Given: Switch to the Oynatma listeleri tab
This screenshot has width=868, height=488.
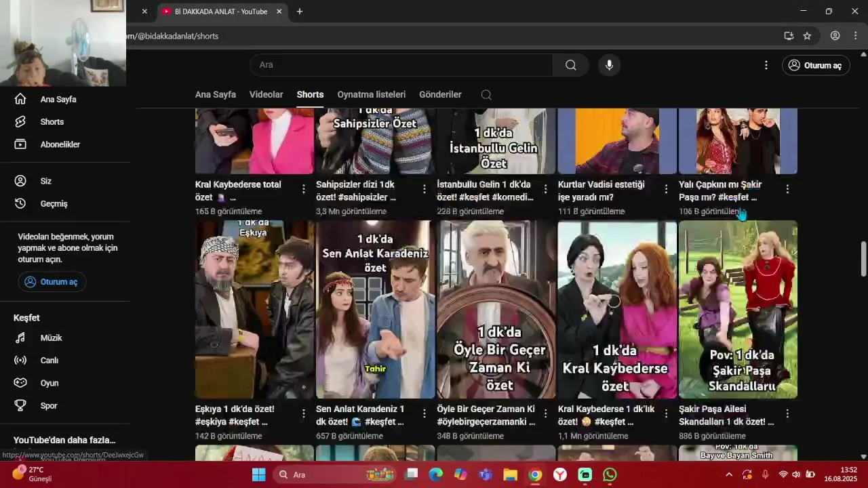Looking at the screenshot, I should point(372,95).
